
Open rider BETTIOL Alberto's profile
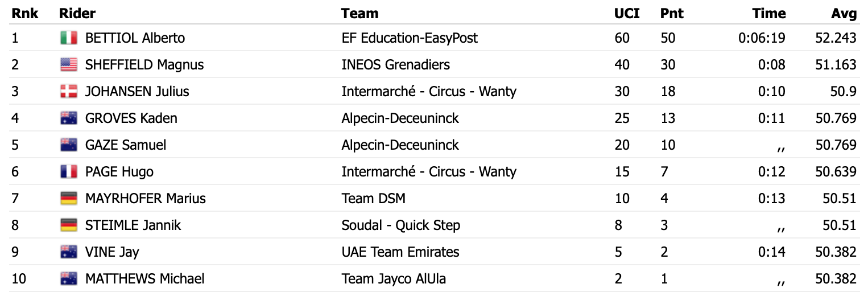135,38
